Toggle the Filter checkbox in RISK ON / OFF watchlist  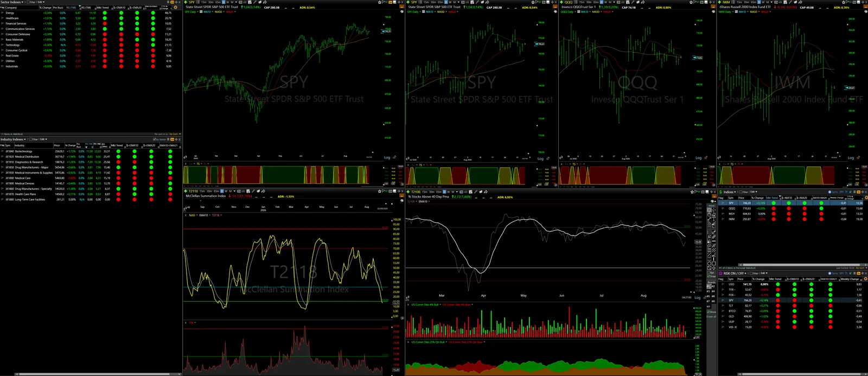751,273
